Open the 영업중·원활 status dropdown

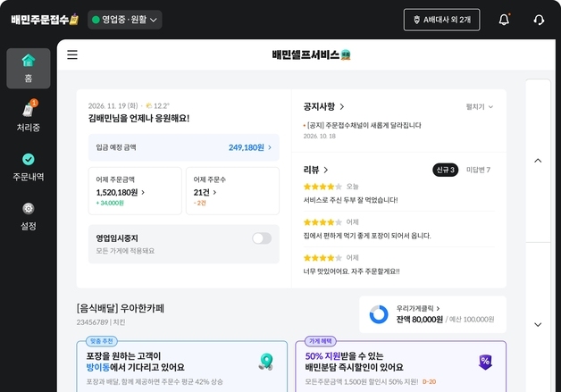(x=124, y=20)
